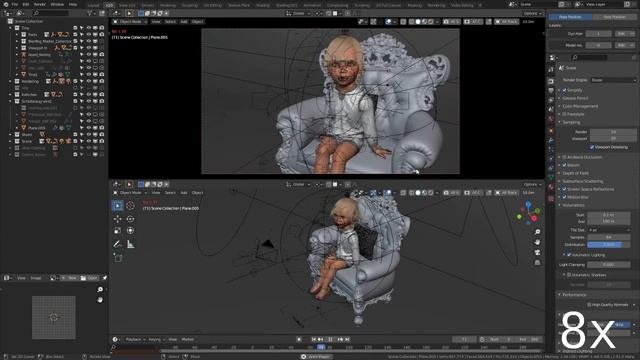The height and width of the screenshot is (360, 640).
Task: Open the Window menu
Action: 57,4
